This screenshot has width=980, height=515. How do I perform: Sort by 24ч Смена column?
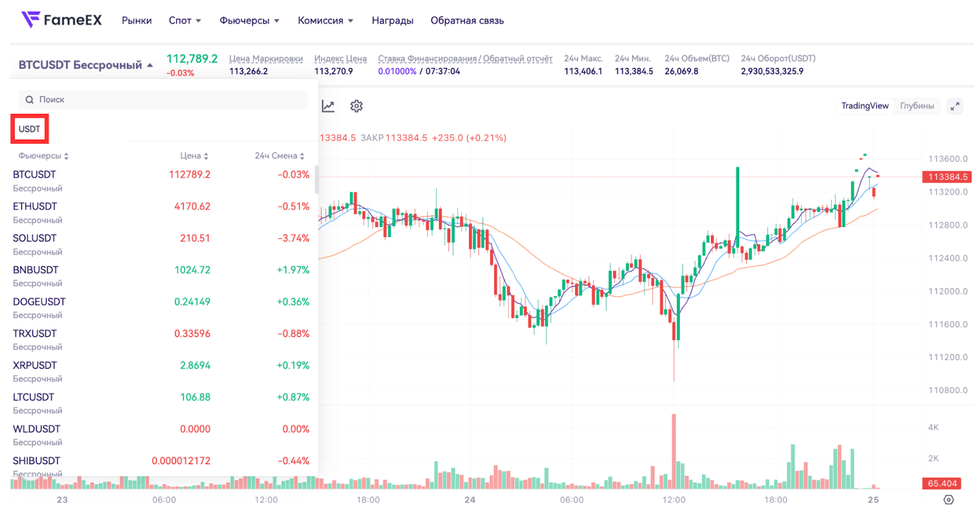tap(279, 156)
